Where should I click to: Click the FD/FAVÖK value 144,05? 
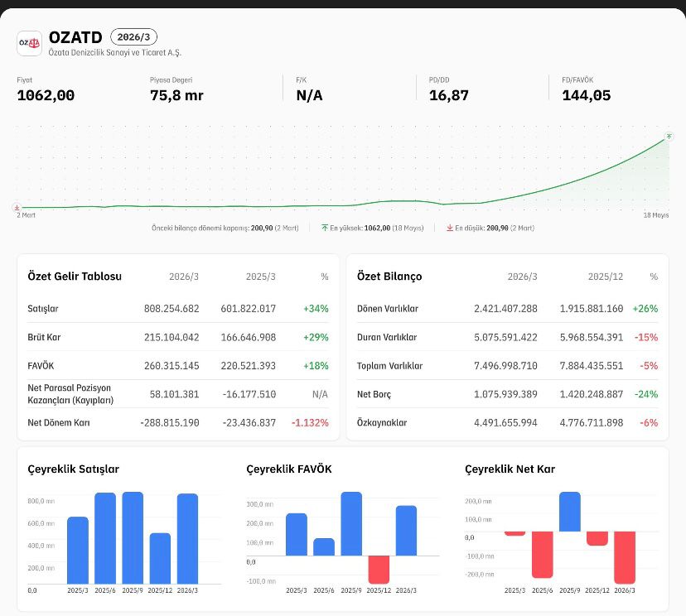[x=587, y=95]
